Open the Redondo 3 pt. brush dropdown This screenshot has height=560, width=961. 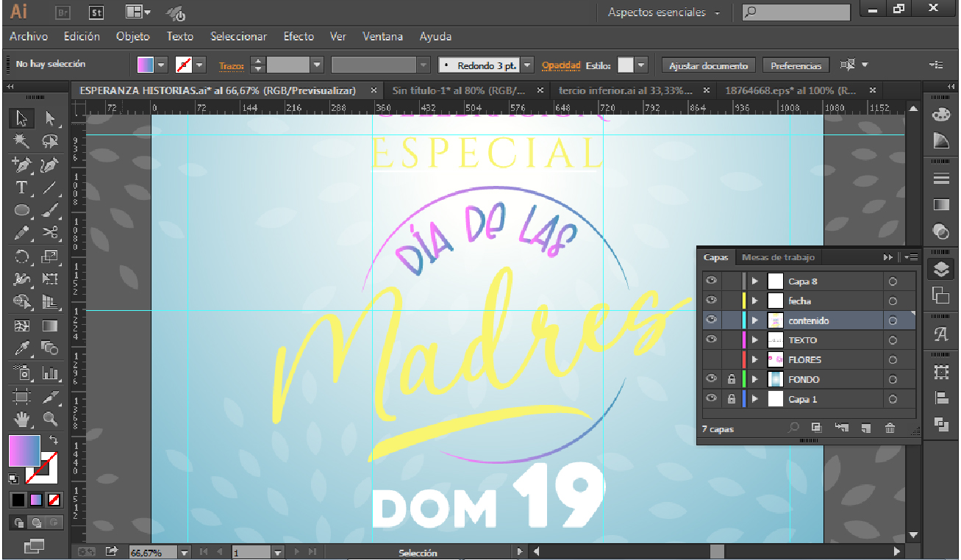(527, 65)
